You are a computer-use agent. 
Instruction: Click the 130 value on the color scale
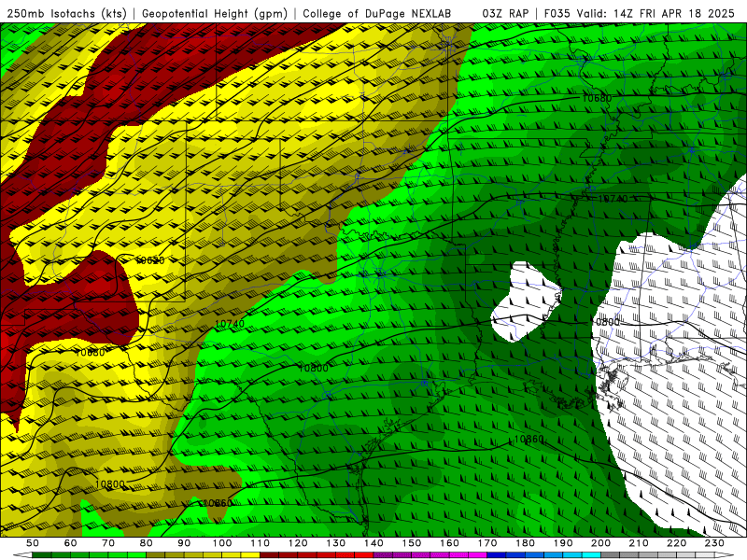[x=336, y=543]
